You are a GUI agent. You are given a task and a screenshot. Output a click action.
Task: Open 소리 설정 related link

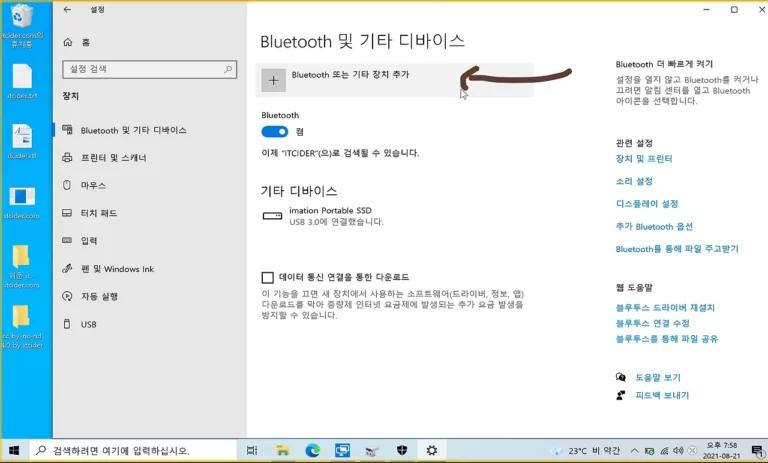(x=634, y=181)
